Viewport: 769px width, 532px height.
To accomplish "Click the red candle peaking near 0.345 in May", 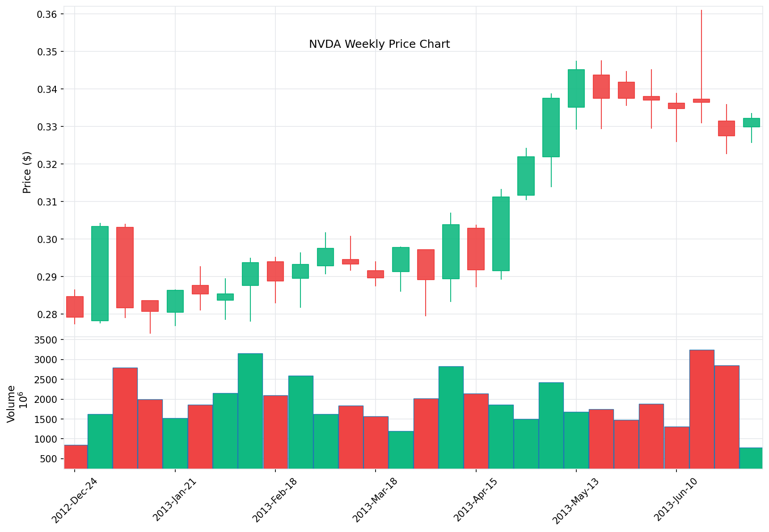I will [601, 87].
